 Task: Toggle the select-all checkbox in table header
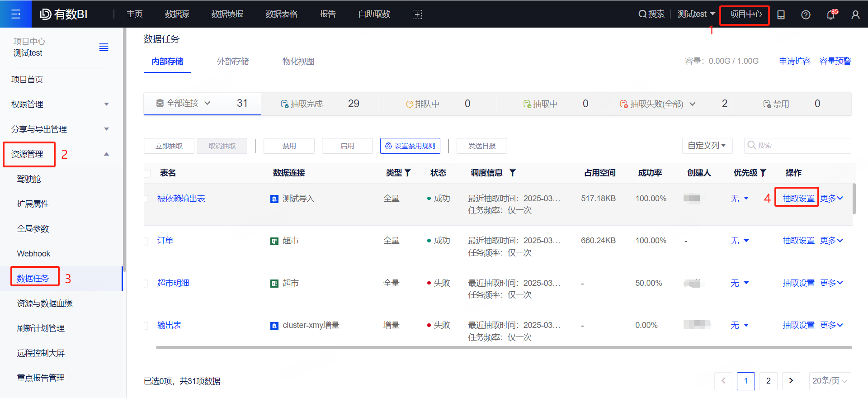pyautogui.click(x=147, y=173)
